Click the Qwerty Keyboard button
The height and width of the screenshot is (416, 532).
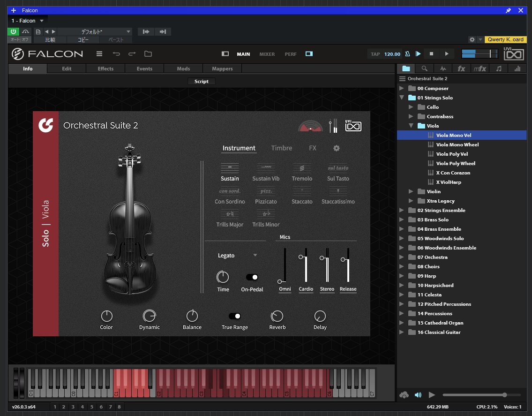(x=505, y=39)
